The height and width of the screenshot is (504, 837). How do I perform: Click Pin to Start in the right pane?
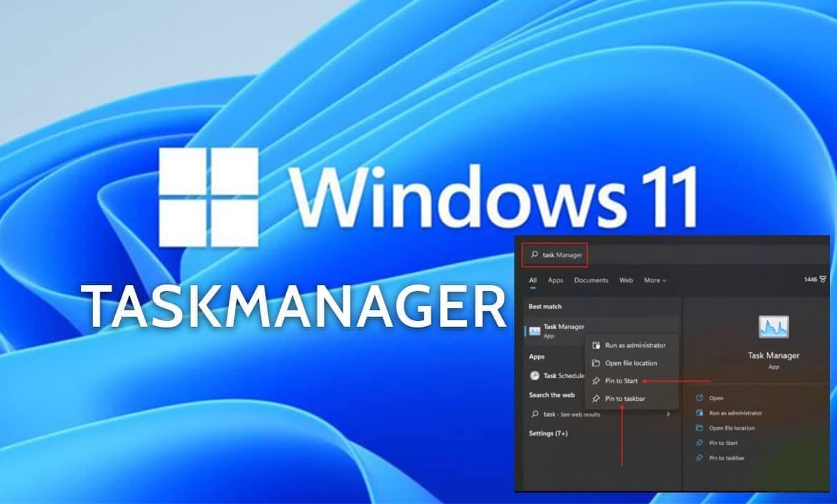tap(723, 443)
